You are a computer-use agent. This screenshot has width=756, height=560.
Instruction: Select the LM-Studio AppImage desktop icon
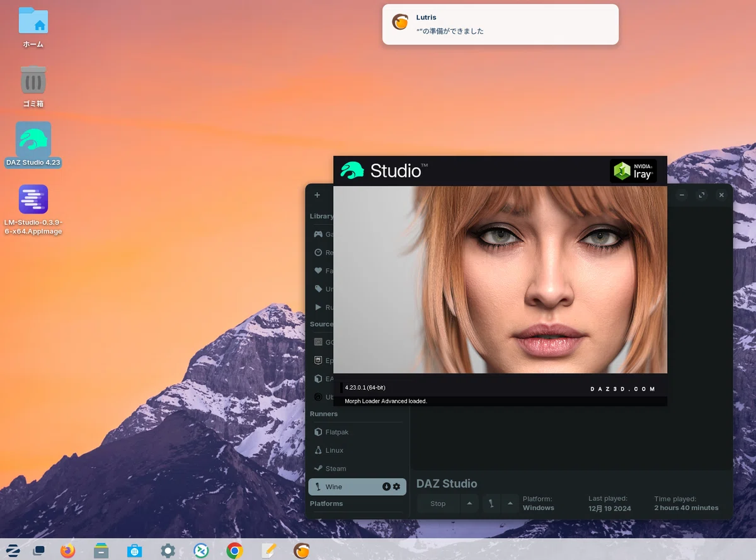tap(33, 209)
